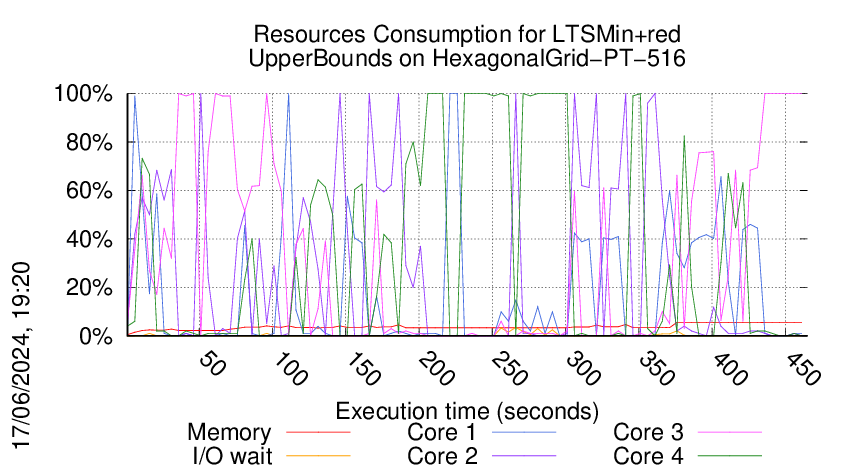Click the x-axis tick label 200

(437, 369)
